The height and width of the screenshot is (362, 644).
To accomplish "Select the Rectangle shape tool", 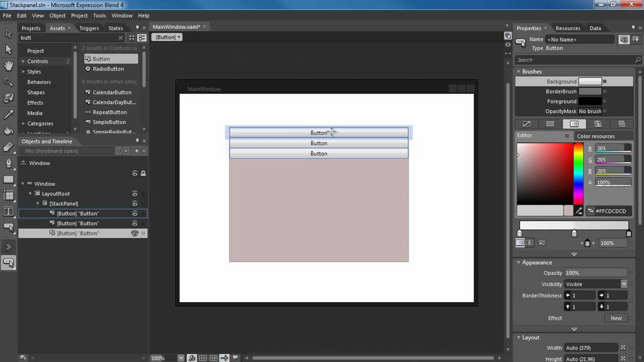I will click(8, 179).
